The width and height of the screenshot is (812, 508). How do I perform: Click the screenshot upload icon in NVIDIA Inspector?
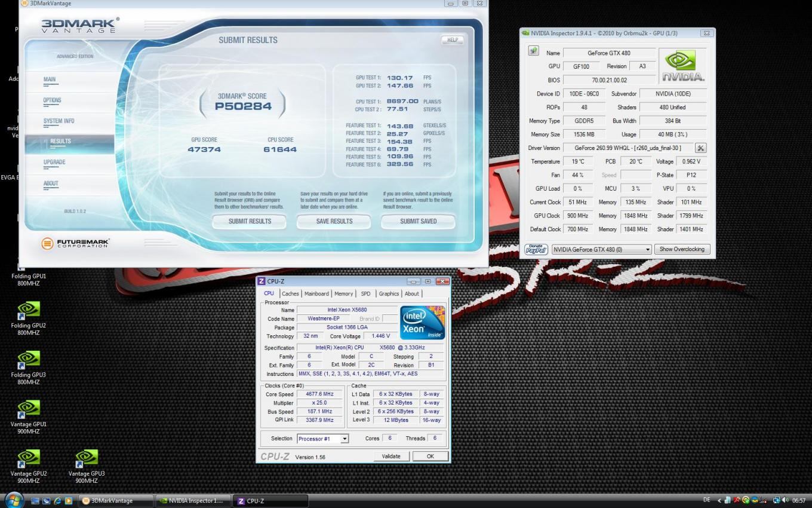tap(534, 51)
